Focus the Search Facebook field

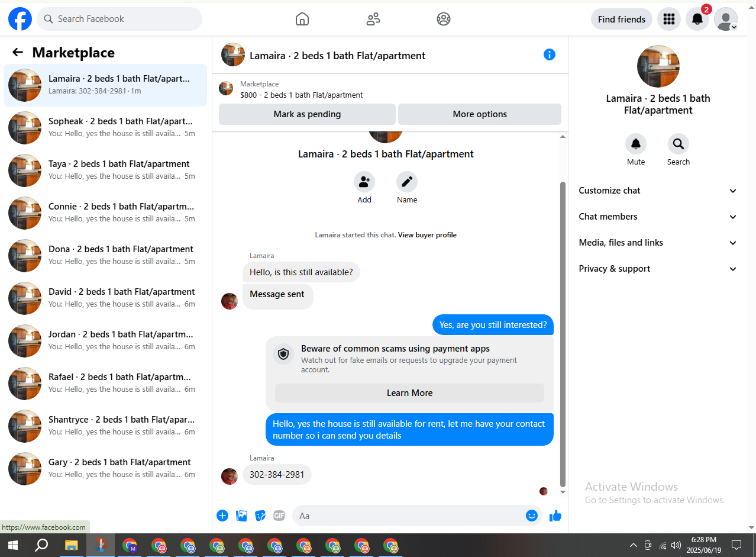pyautogui.click(x=119, y=19)
